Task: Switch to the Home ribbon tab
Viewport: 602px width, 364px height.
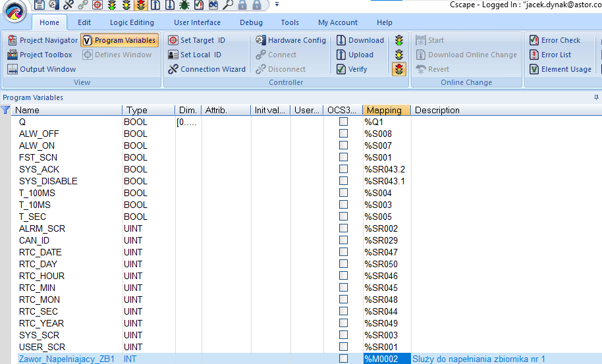Action: pos(49,22)
